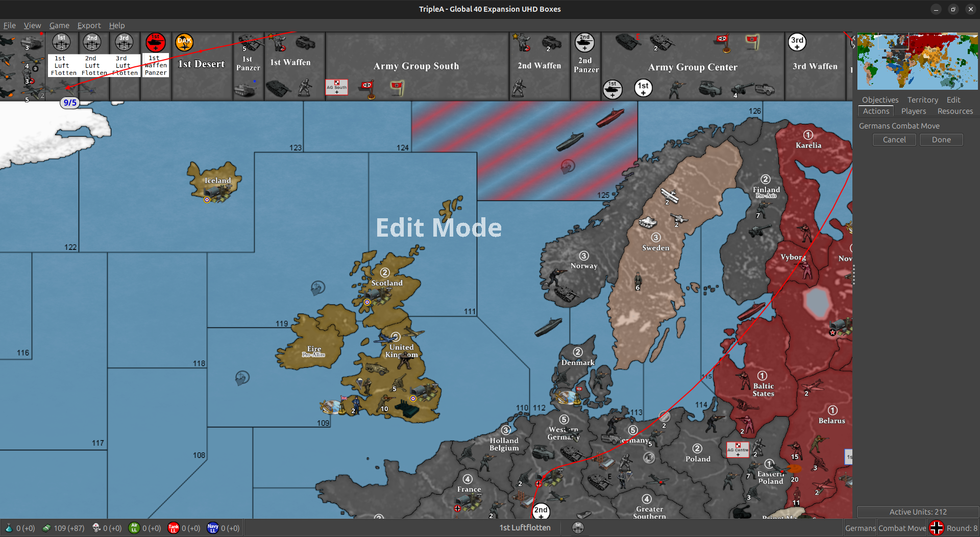Viewport: 980px width, 537px height.
Task: Select the DAK unit icon in top panel
Action: coord(184,42)
